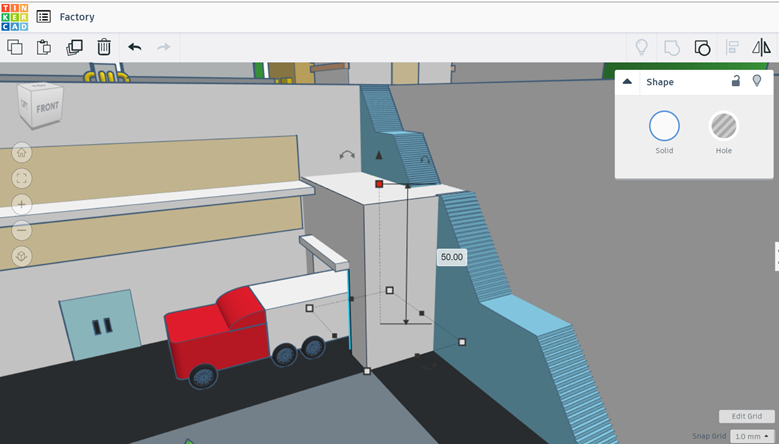
Task: Switch to orthographic view icon
Action: pos(21,256)
